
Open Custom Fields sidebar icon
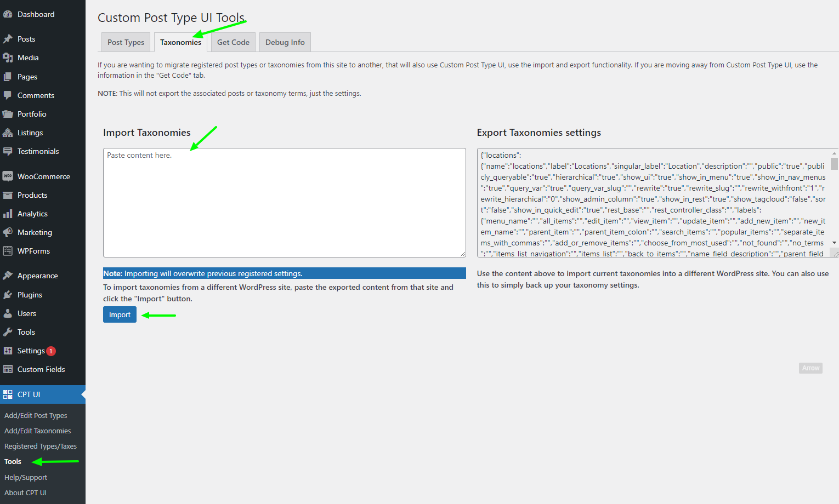(8, 369)
